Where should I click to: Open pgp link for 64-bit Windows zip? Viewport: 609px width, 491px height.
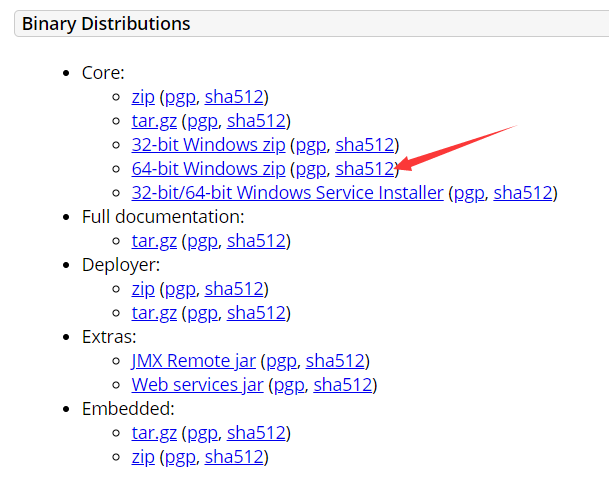[311, 169]
